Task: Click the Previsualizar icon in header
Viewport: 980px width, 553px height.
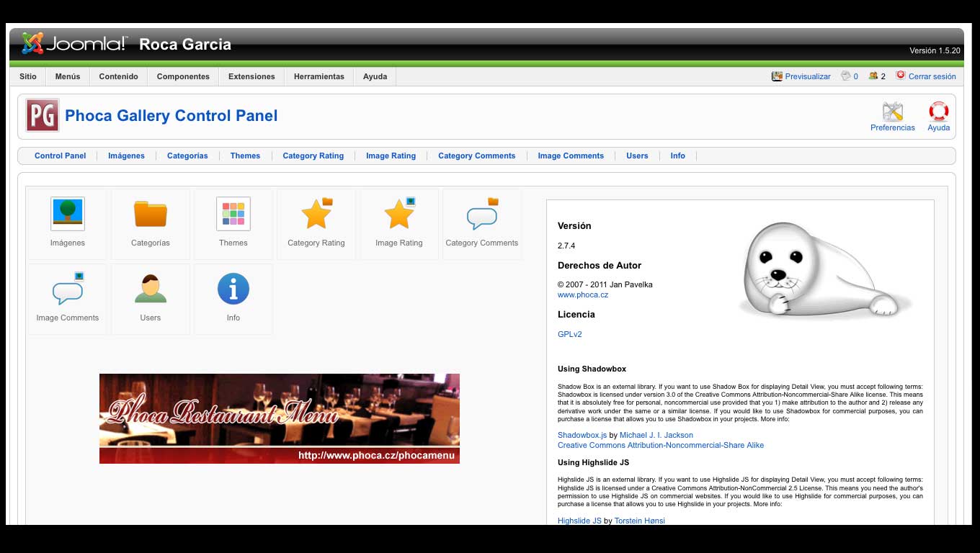Action: 777,76
